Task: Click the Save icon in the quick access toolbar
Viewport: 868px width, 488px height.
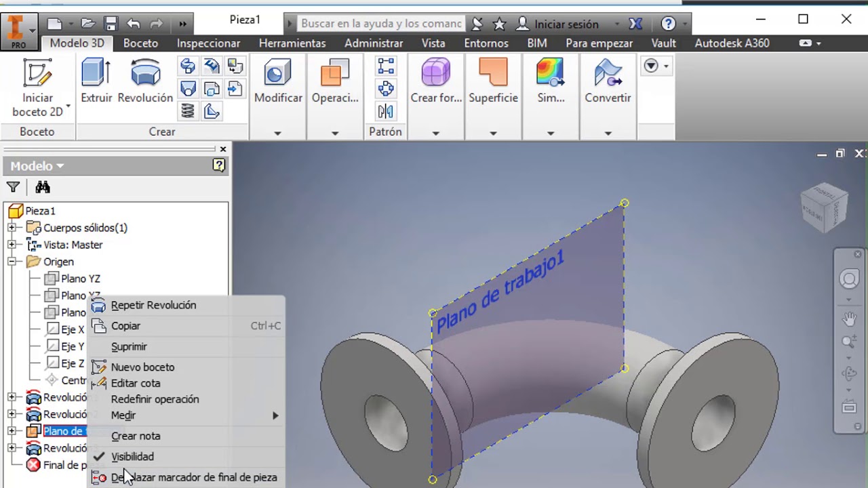Action: point(111,24)
